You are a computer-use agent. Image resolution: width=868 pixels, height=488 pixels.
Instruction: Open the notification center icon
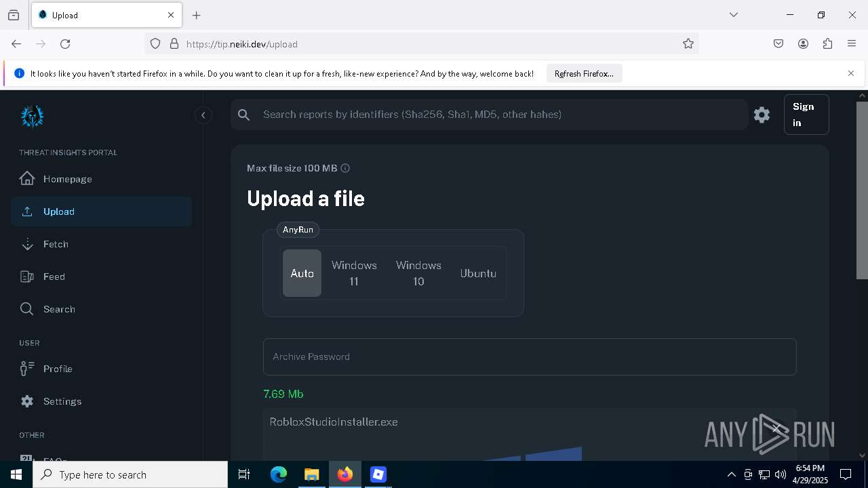[846, 474]
